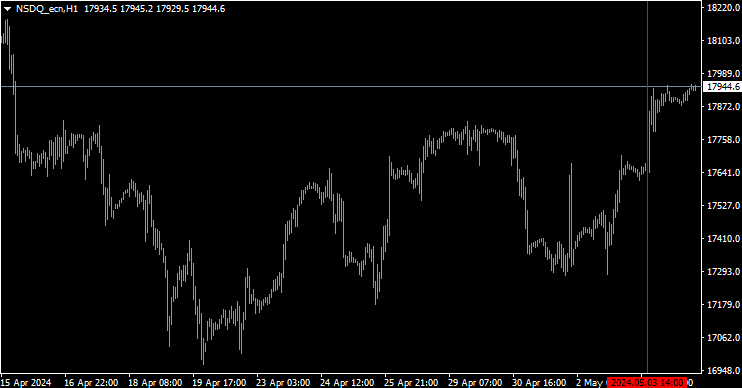
Task: Click the 17758.0 price scale label
Action: pos(724,140)
